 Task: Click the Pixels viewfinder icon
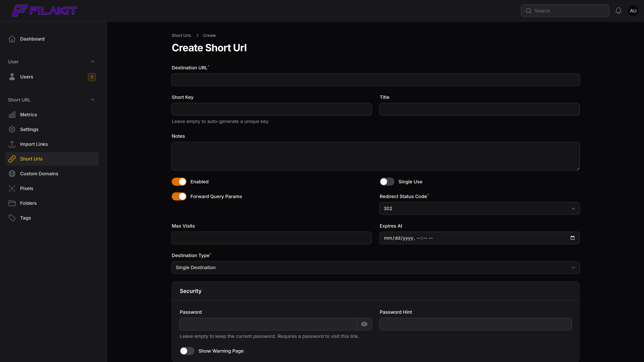click(x=12, y=188)
